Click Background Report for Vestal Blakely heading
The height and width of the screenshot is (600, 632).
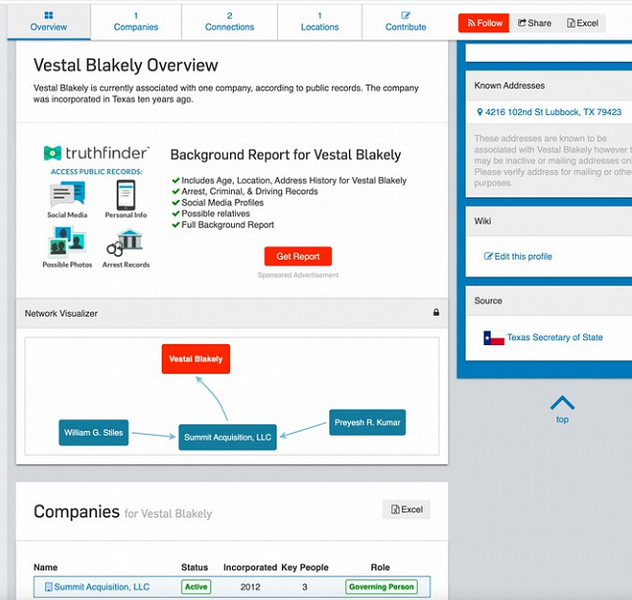[x=285, y=155]
